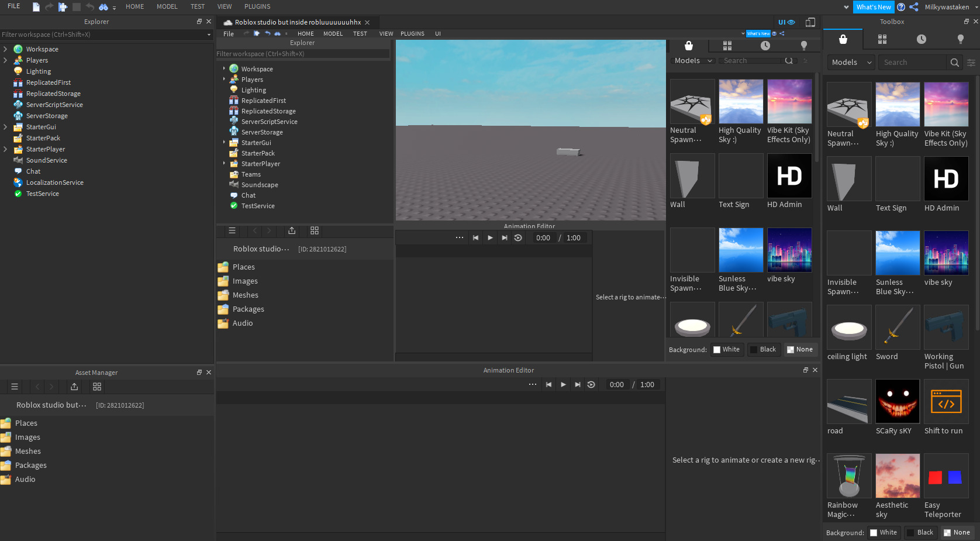Switch to the VIEW ribbon tab

point(225,6)
